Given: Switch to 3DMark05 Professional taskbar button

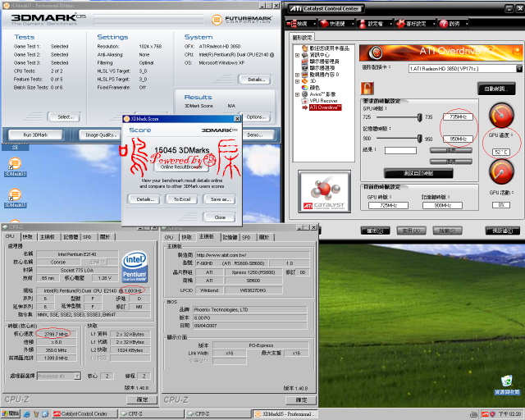Looking at the screenshot, I should [285, 414].
